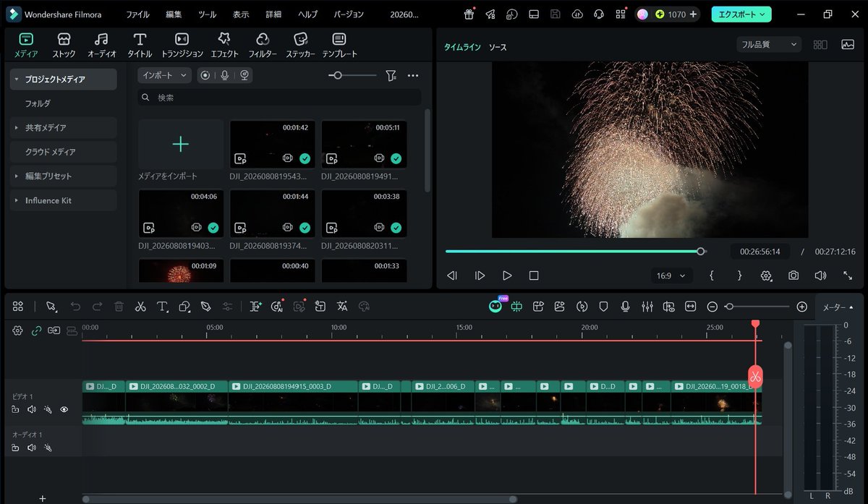This screenshot has height=504, width=868.
Task: Switch to the ソース preview tab
Action: [x=498, y=47]
